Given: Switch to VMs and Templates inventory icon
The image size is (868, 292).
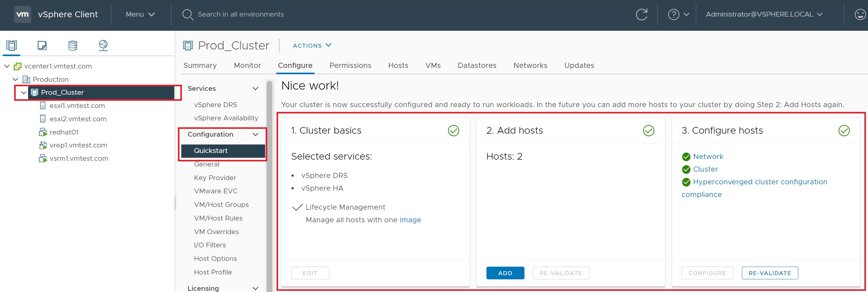Looking at the screenshot, I should tap(42, 45).
